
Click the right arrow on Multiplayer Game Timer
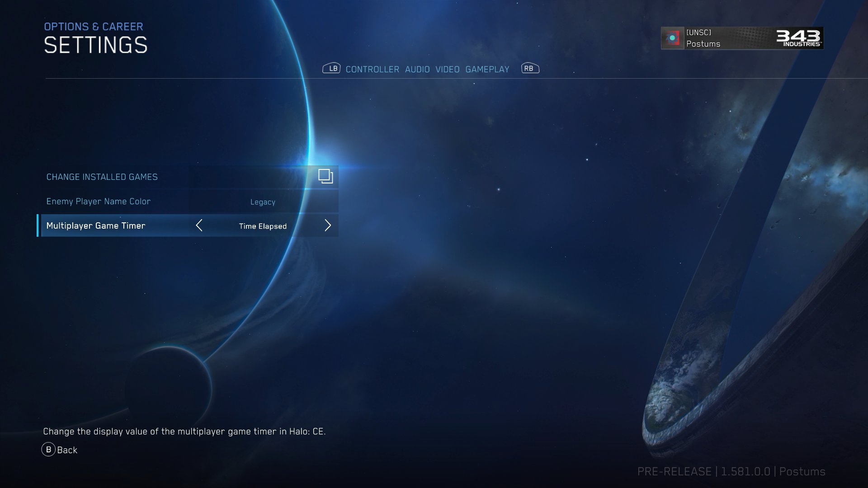327,225
